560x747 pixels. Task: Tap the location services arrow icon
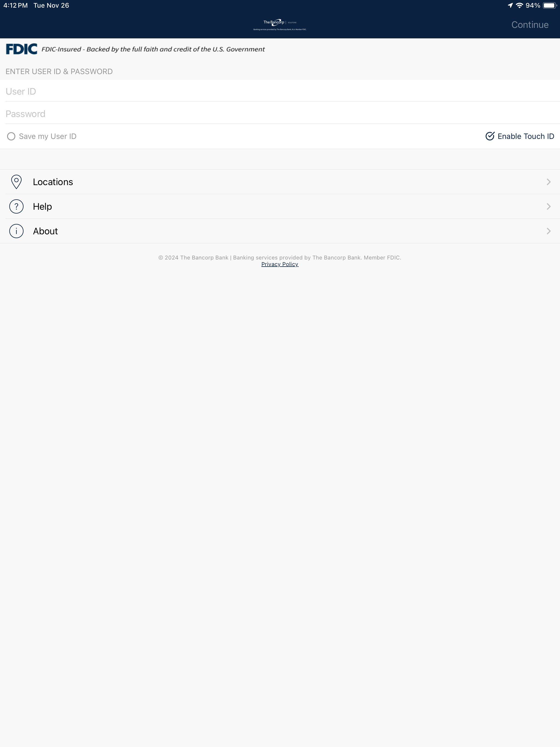pos(510,5)
